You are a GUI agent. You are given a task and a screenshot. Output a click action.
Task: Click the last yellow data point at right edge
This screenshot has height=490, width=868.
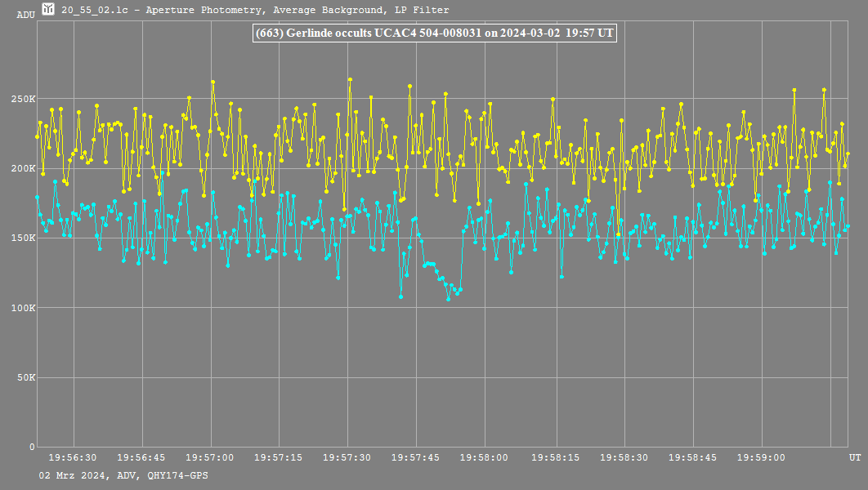pyautogui.click(x=848, y=154)
